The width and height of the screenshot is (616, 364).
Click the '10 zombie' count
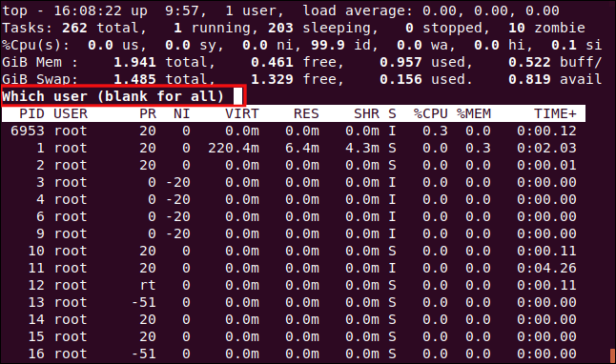click(x=546, y=28)
